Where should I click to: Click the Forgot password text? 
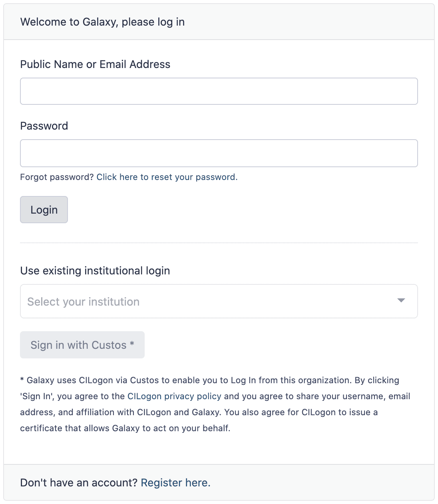(56, 177)
